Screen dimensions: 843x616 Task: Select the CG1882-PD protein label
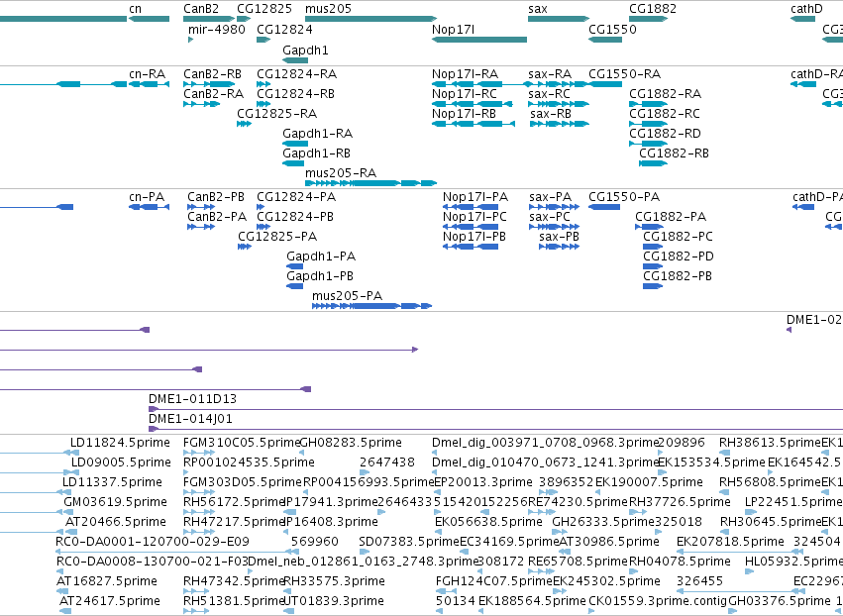[x=679, y=257]
